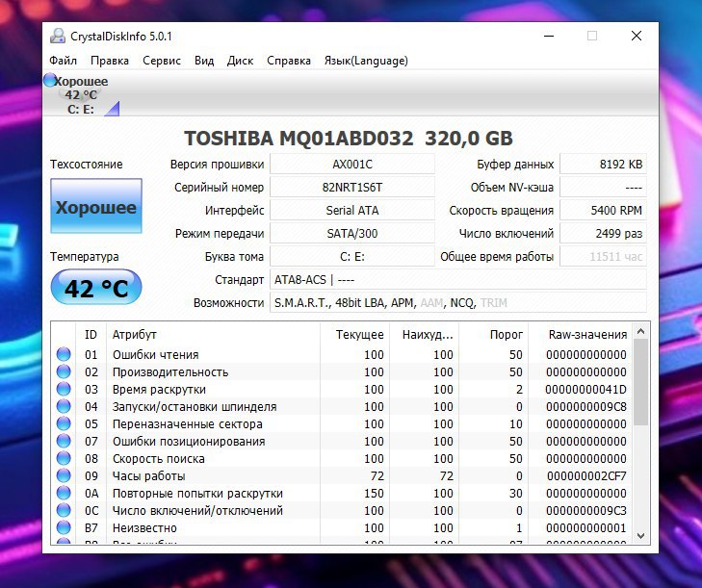Click the large Хорошее health status button
This screenshot has height=588, width=702.
coord(96,206)
